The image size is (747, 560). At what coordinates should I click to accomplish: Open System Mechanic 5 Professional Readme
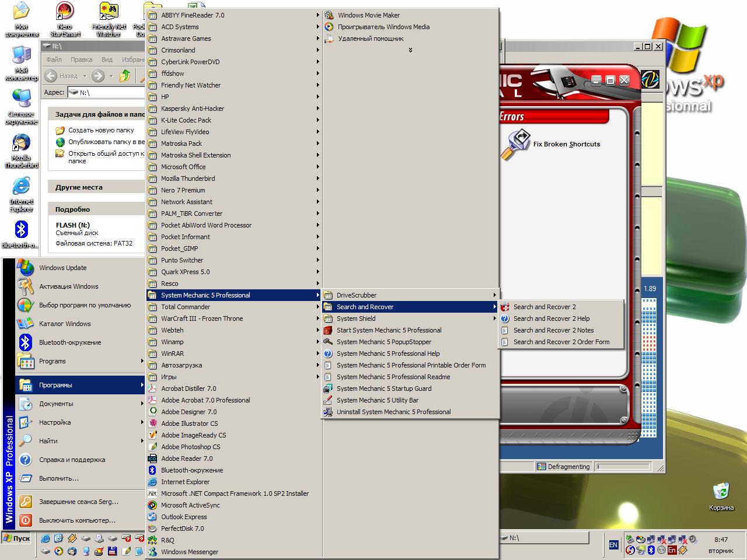point(410,377)
